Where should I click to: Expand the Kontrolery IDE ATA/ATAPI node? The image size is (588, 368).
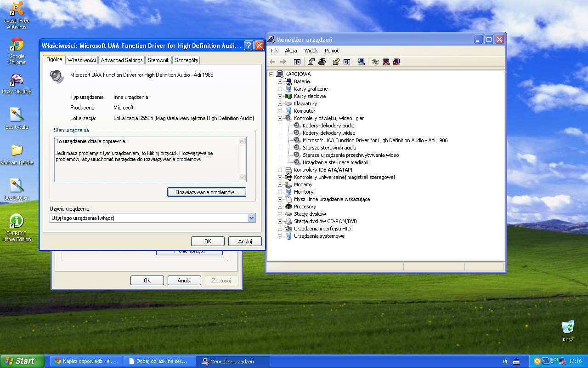(x=280, y=170)
